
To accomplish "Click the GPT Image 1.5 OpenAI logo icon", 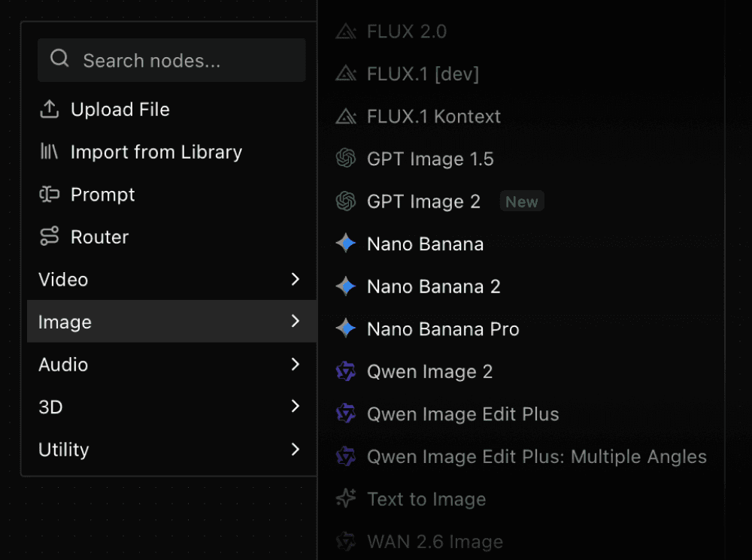I will 346,158.
